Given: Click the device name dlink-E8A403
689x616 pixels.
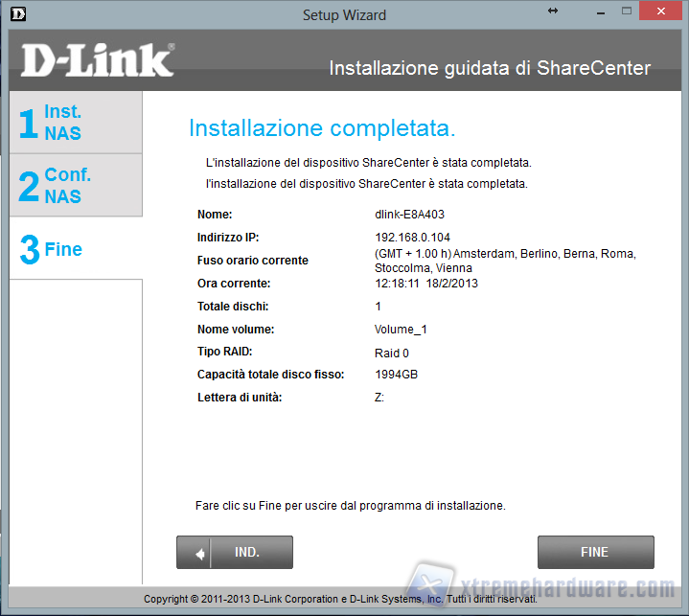Looking at the screenshot, I should pyautogui.click(x=409, y=215).
